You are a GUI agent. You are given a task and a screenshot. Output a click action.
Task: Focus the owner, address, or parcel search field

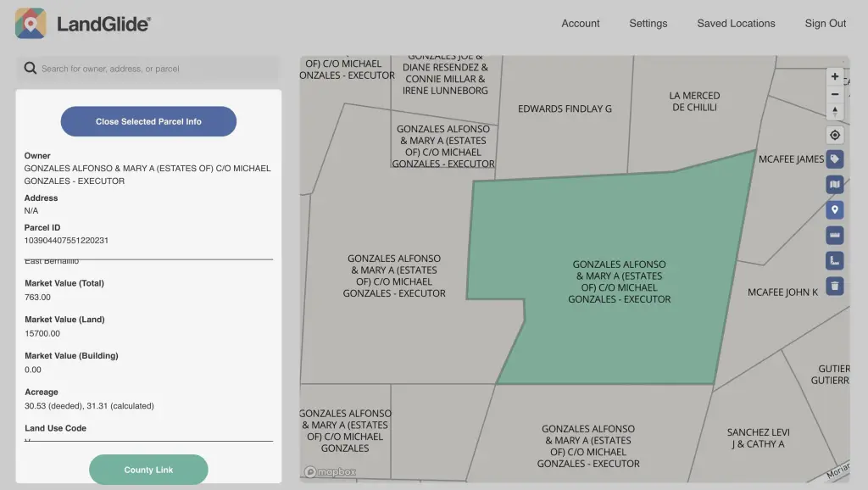(x=157, y=69)
